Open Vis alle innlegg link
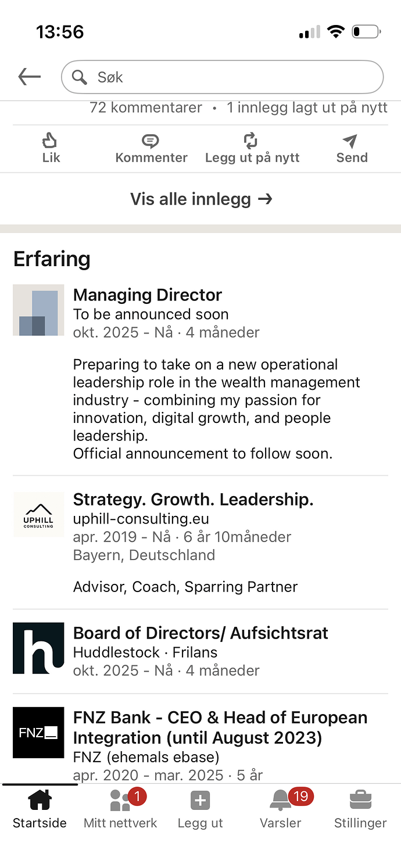Viewport: 401px width, 868px height. click(201, 199)
